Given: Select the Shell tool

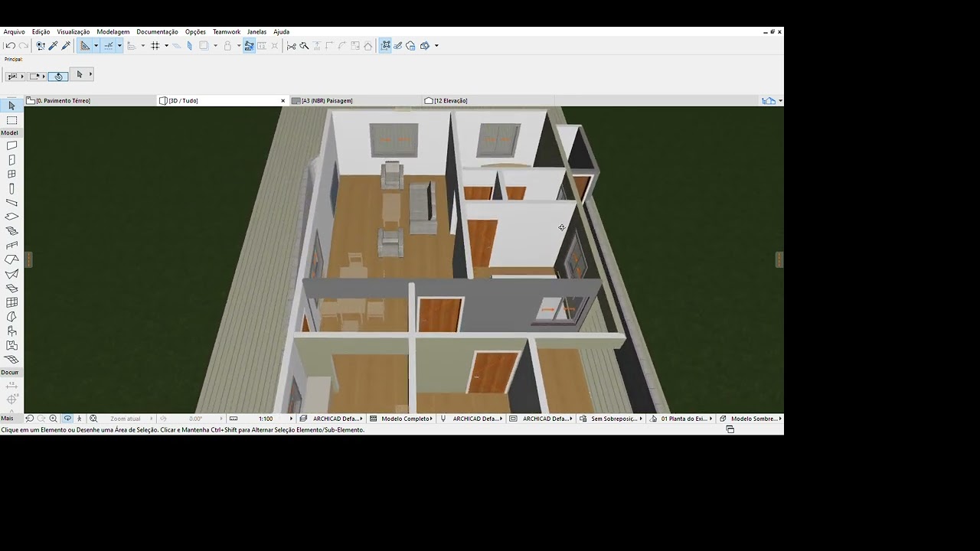Looking at the screenshot, I should (11, 274).
